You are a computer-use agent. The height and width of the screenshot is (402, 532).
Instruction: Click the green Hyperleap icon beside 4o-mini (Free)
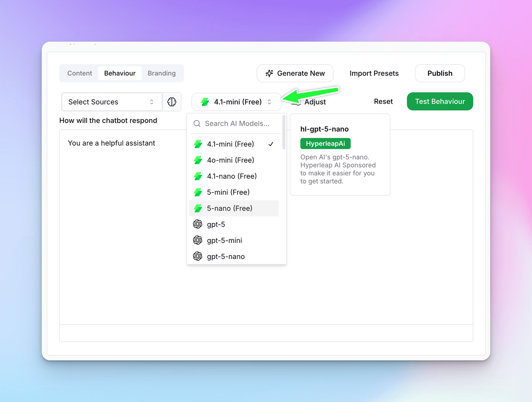tap(198, 160)
